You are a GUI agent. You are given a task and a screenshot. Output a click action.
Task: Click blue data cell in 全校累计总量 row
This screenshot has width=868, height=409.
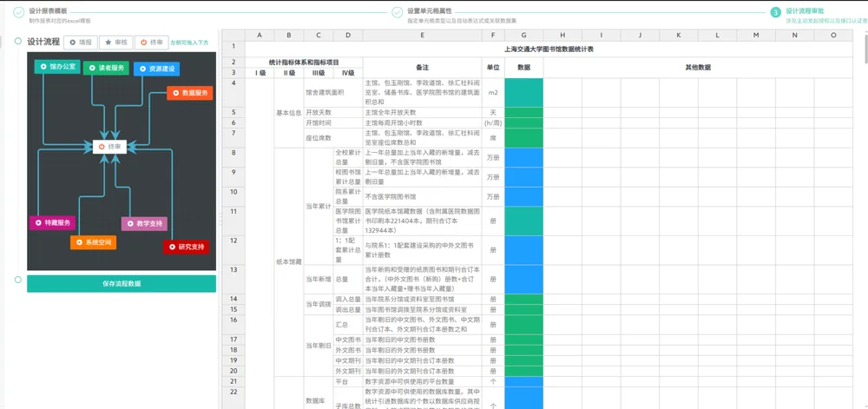coord(523,157)
